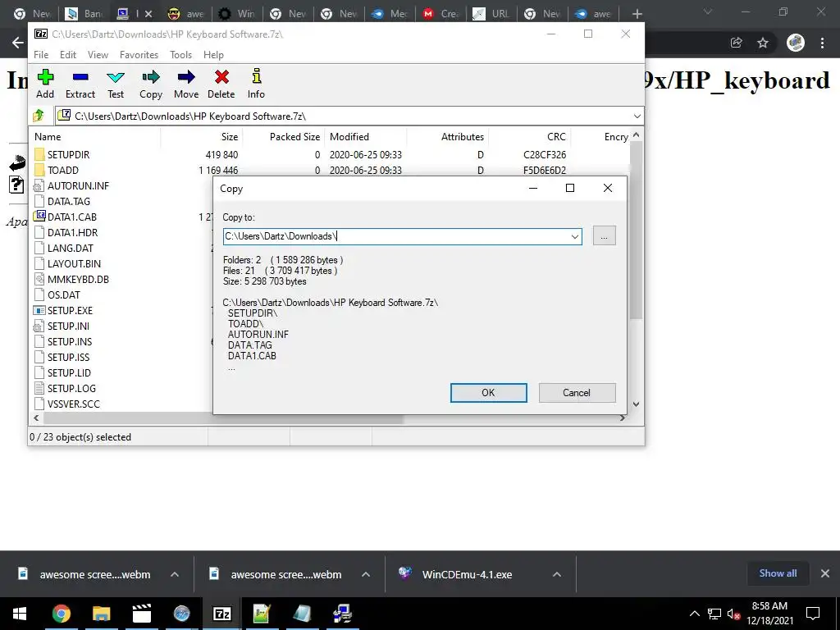Confirm the copy with OK
Image resolution: width=840 pixels, height=630 pixels.
coord(489,393)
